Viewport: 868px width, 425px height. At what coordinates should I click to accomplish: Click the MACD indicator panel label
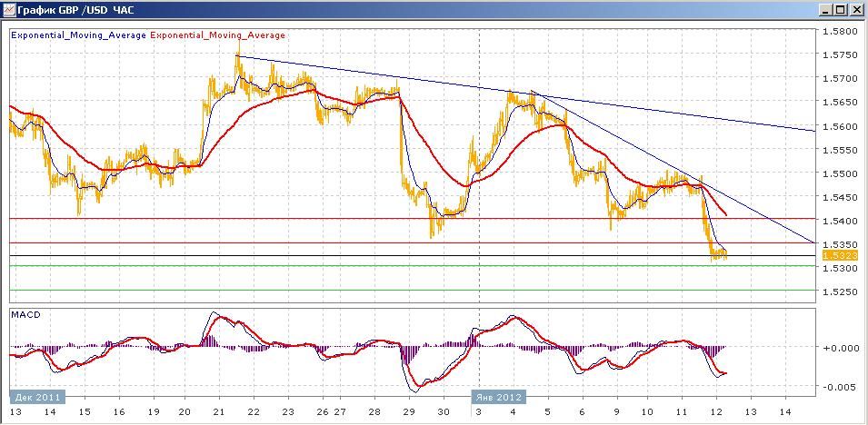point(22,315)
